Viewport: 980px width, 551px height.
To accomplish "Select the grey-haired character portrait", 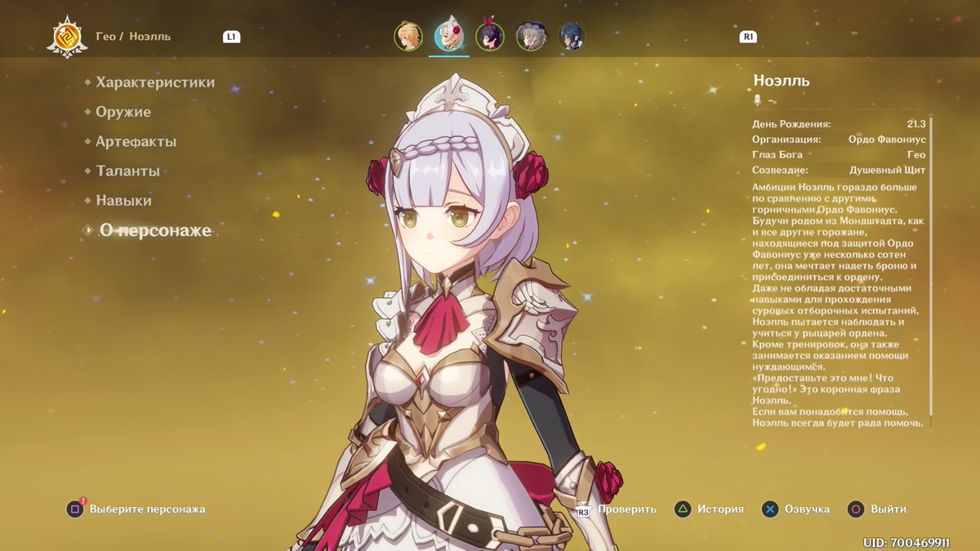I will click(531, 36).
